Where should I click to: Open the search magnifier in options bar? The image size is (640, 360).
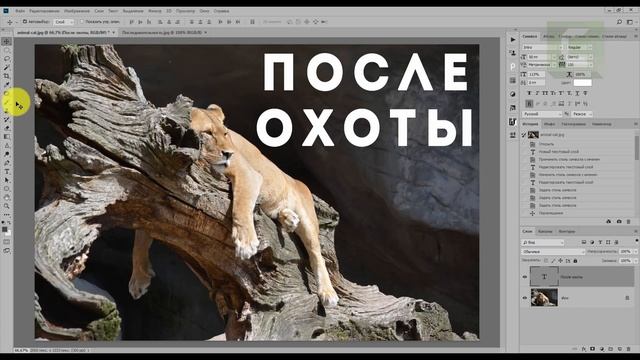pos(619,22)
